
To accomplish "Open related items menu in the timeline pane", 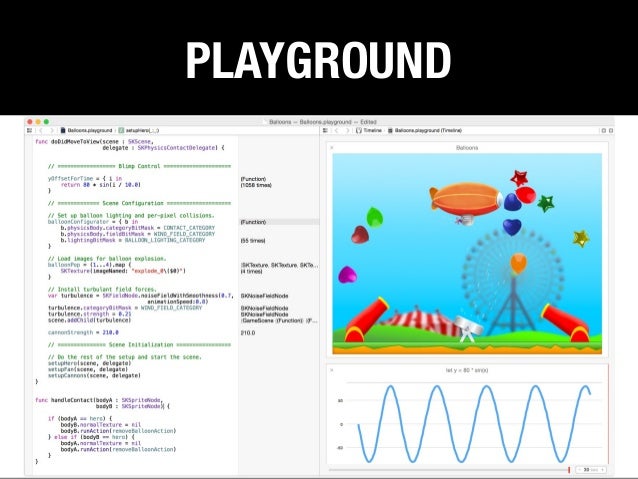I will pos(325,131).
